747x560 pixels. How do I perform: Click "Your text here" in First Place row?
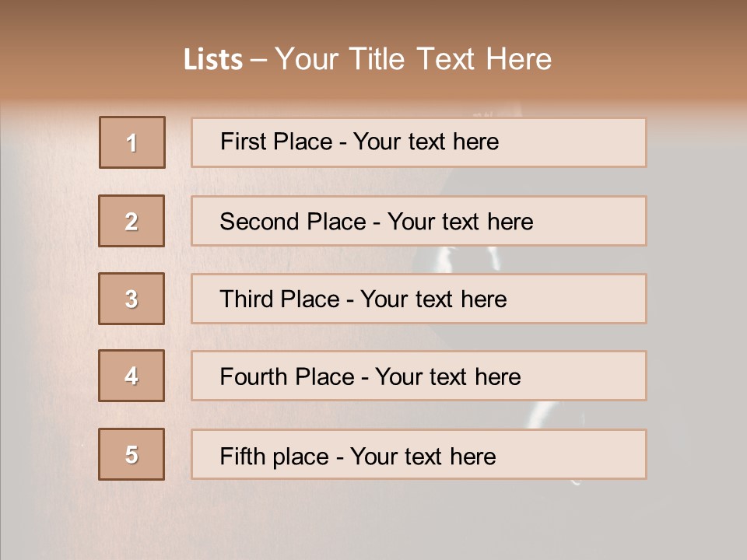tap(426, 142)
